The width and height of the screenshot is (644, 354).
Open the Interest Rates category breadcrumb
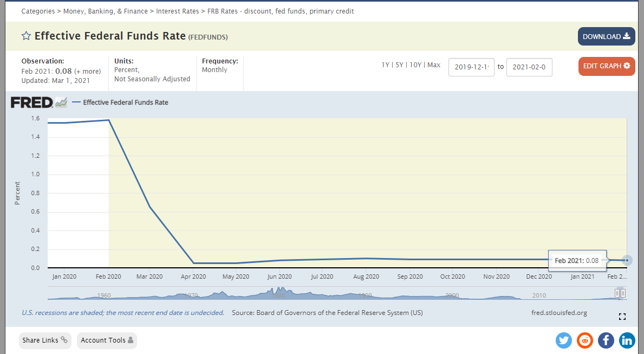(x=178, y=11)
